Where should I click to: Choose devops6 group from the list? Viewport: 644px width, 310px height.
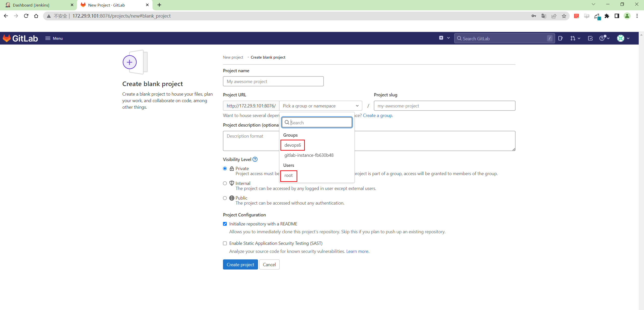click(x=293, y=145)
